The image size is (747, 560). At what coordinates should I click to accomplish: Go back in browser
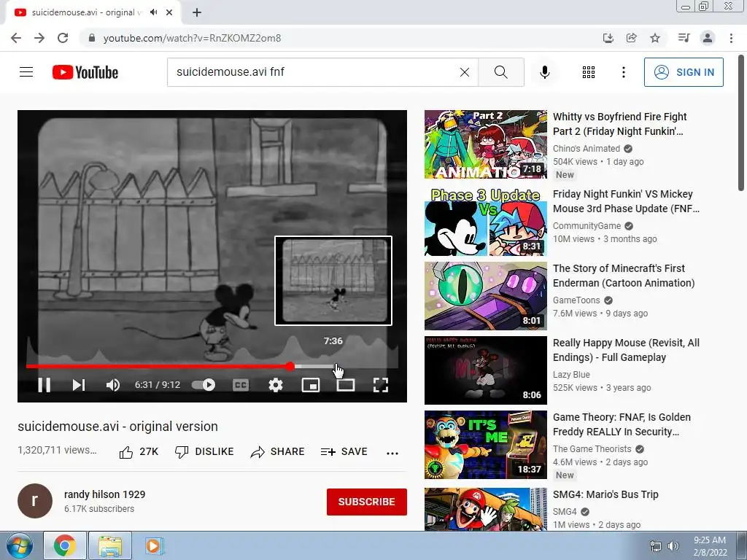(16, 38)
